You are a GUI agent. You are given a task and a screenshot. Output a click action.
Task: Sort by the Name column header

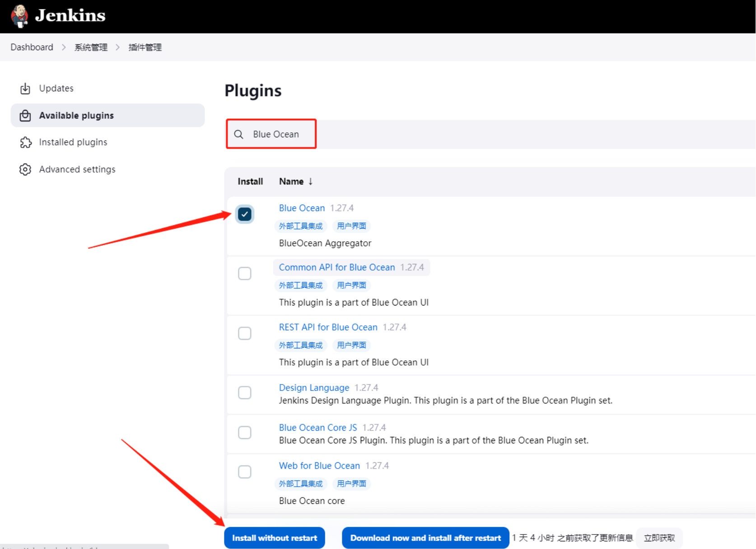296,182
